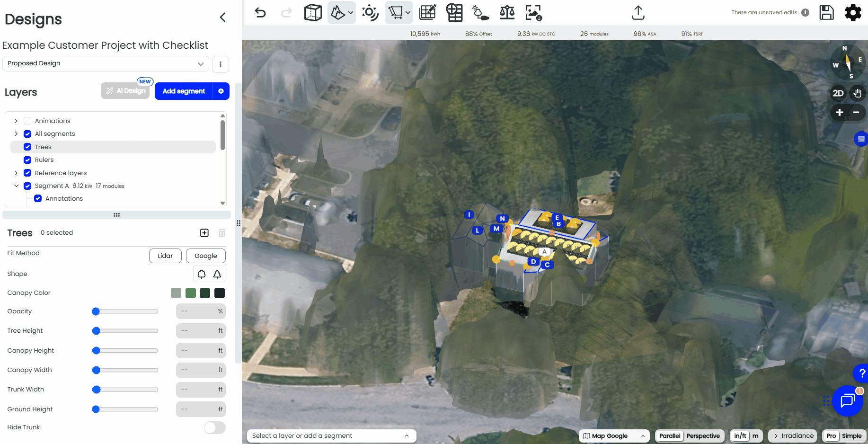
Task: Add a new tree with plus icon
Action: pyautogui.click(x=204, y=233)
